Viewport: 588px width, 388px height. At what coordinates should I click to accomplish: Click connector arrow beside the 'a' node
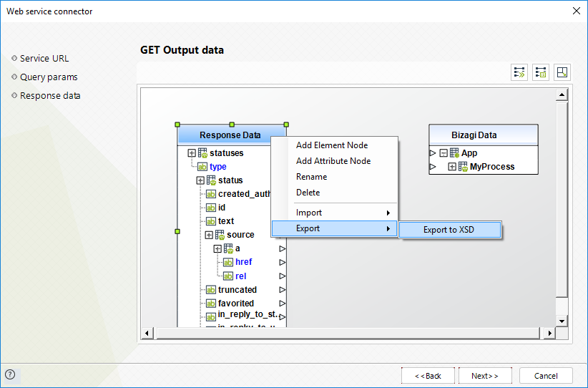[x=283, y=249]
